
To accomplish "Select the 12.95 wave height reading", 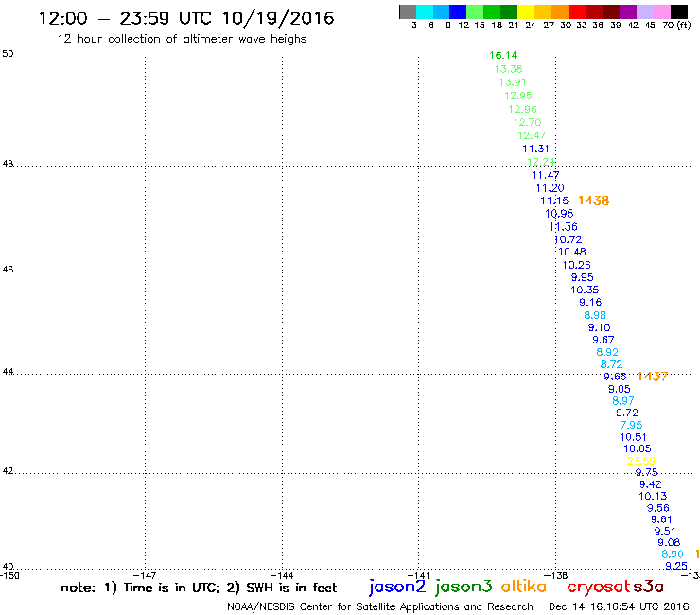I will [x=517, y=96].
